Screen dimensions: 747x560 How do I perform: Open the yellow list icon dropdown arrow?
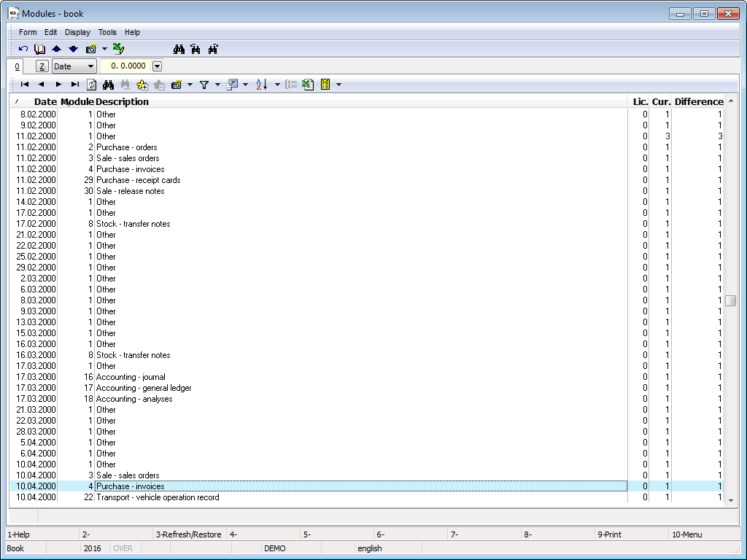tap(338, 85)
